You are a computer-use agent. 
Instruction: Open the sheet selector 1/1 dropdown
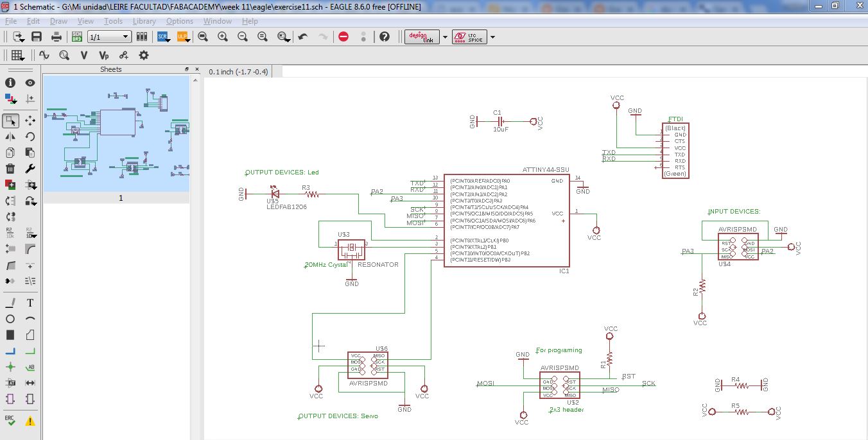109,37
